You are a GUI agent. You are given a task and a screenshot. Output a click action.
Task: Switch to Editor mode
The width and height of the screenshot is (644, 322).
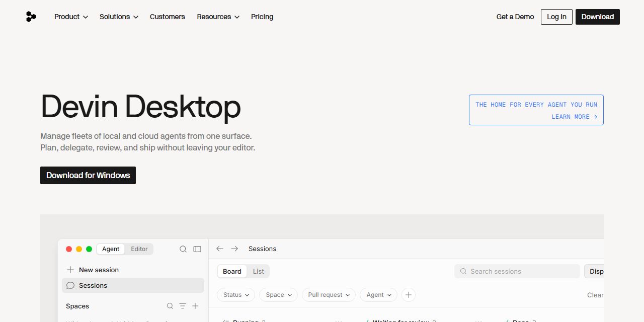click(139, 249)
